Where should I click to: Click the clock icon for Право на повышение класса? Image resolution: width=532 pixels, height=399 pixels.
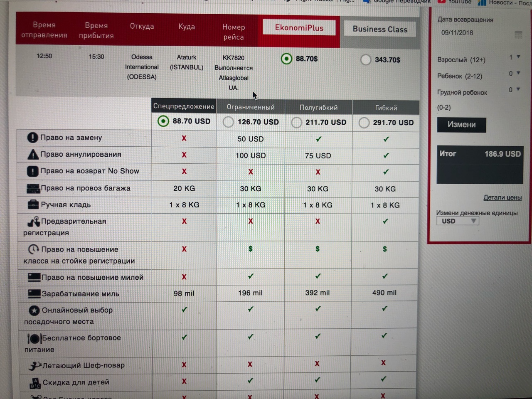tap(34, 249)
